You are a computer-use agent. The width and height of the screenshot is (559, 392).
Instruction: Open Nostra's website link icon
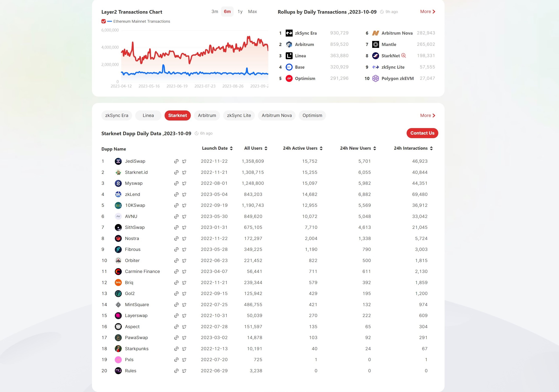pyautogui.click(x=176, y=238)
